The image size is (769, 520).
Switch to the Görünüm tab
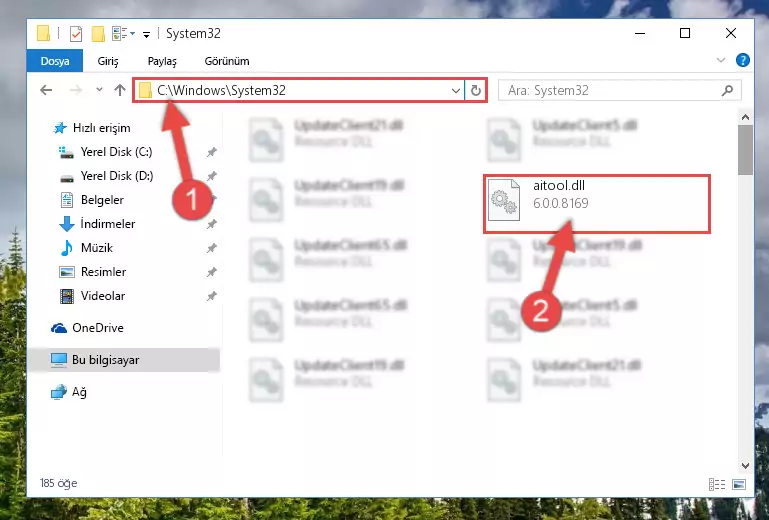tap(227, 61)
